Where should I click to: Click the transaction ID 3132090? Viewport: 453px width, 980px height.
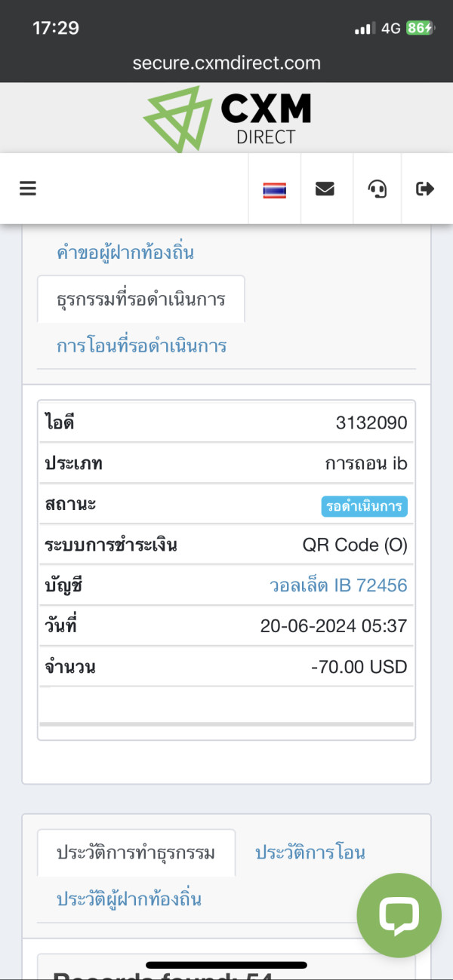(371, 423)
